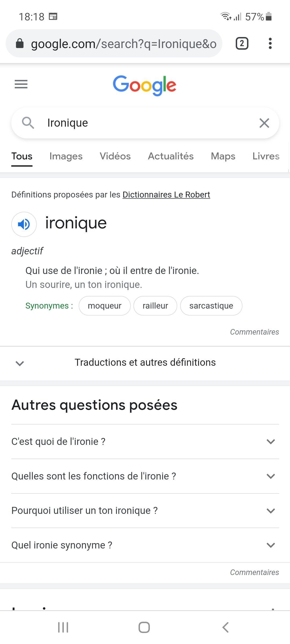Expand Traductions et autres définitions

coord(145,363)
